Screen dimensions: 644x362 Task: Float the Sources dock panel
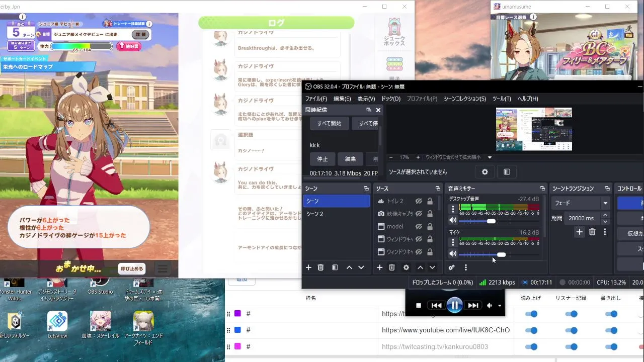tap(438, 189)
